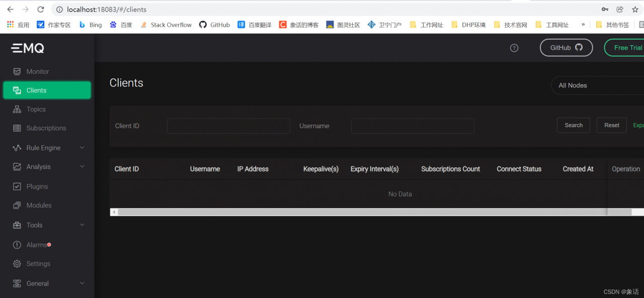The width and height of the screenshot is (644, 298).
Task: Click the password key icon in address bar
Action: 605,10
